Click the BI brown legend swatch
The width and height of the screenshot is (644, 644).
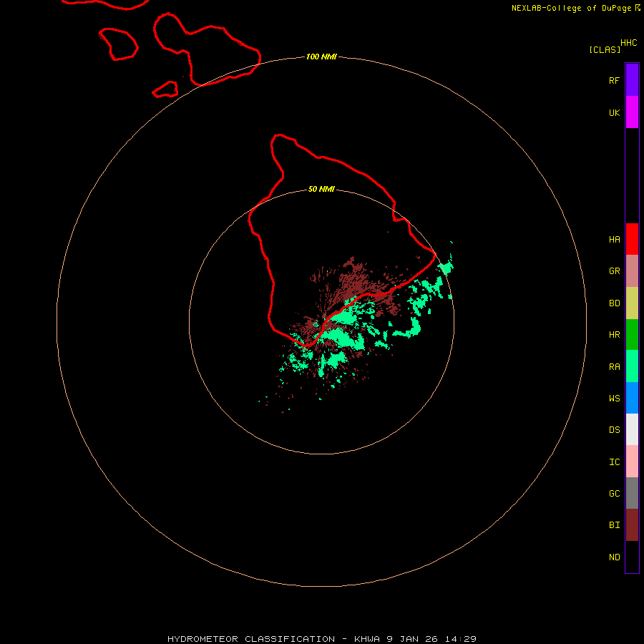632,525
